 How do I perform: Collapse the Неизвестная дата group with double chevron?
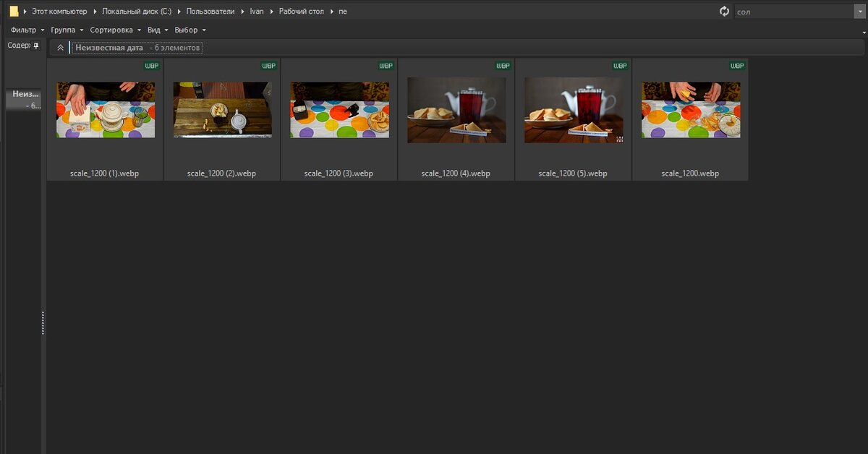coord(61,48)
